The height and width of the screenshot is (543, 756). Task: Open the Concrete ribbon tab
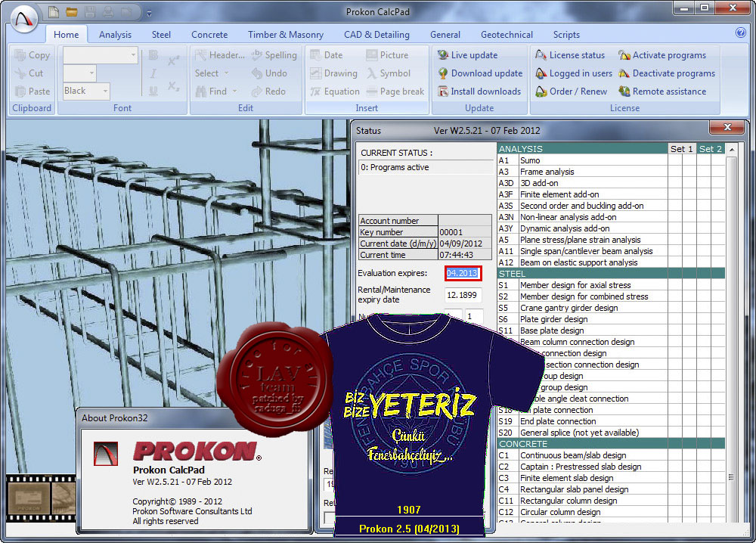click(209, 34)
